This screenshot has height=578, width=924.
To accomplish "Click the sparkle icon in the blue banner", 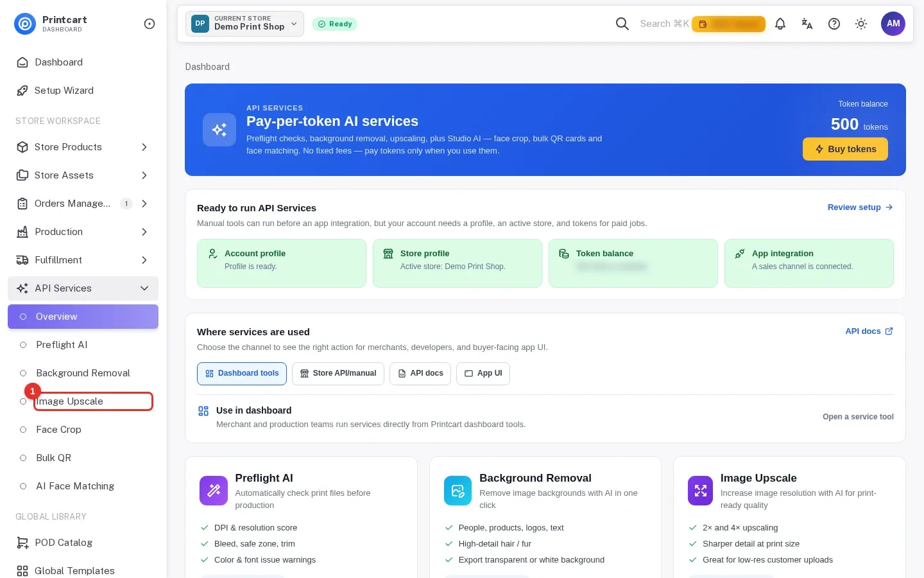I will [x=219, y=130].
